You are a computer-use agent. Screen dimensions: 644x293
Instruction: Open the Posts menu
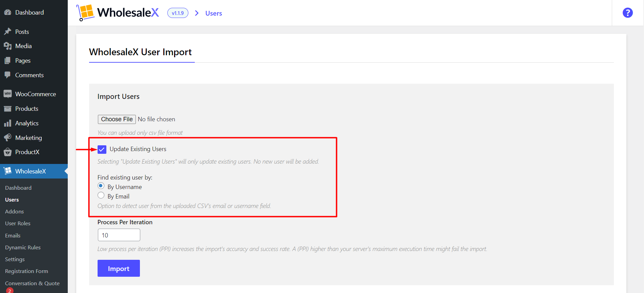pos(34,32)
